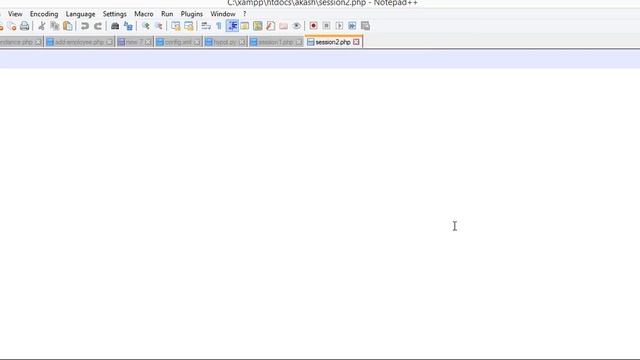640x360 pixels.
Task: Show the Document Map panel icon
Action: 258,26
